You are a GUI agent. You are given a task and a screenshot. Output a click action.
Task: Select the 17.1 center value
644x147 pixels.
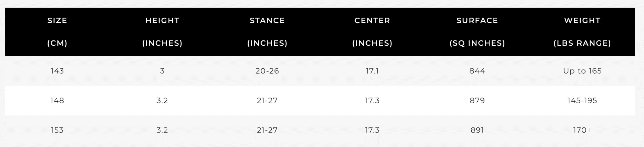tap(372, 71)
